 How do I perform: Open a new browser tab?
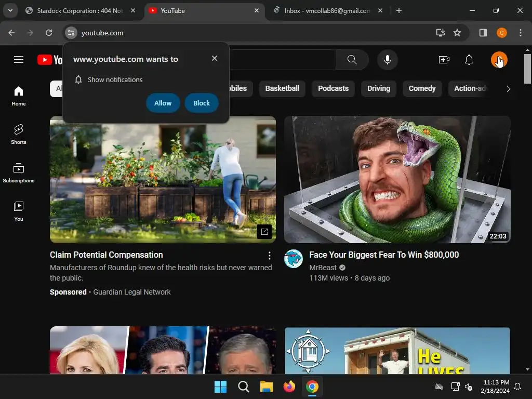(x=399, y=10)
